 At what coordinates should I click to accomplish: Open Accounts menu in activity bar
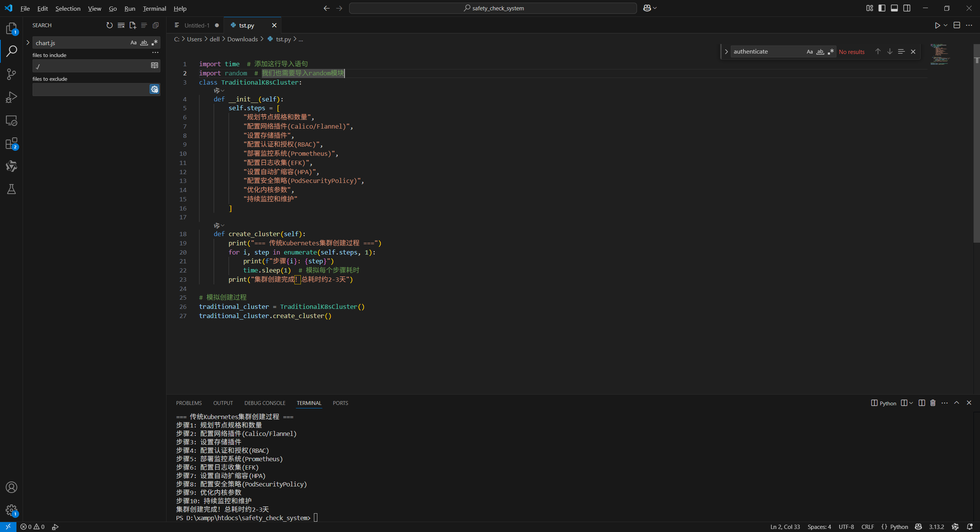click(11, 487)
